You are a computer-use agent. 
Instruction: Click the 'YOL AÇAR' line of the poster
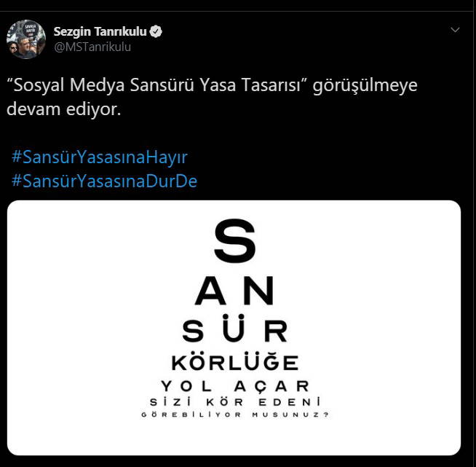(x=235, y=386)
